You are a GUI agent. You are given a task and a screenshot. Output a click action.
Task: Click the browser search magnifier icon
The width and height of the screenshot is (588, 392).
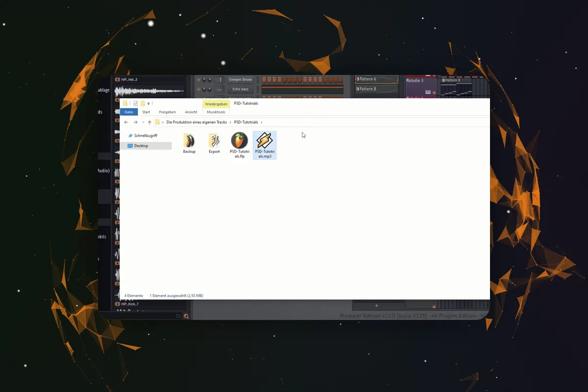pos(186,316)
